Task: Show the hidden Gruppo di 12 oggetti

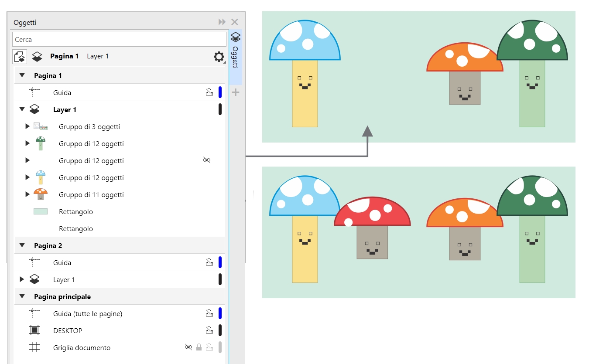Action: tap(207, 160)
